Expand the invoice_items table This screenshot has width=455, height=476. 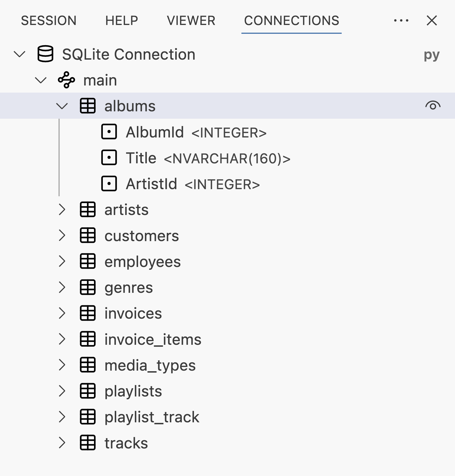(x=62, y=339)
